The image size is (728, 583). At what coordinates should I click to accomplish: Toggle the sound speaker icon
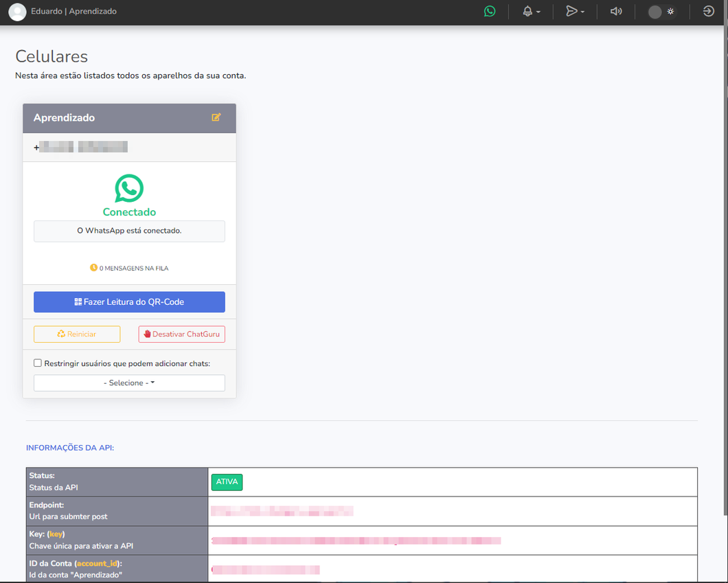click(615, 11)
